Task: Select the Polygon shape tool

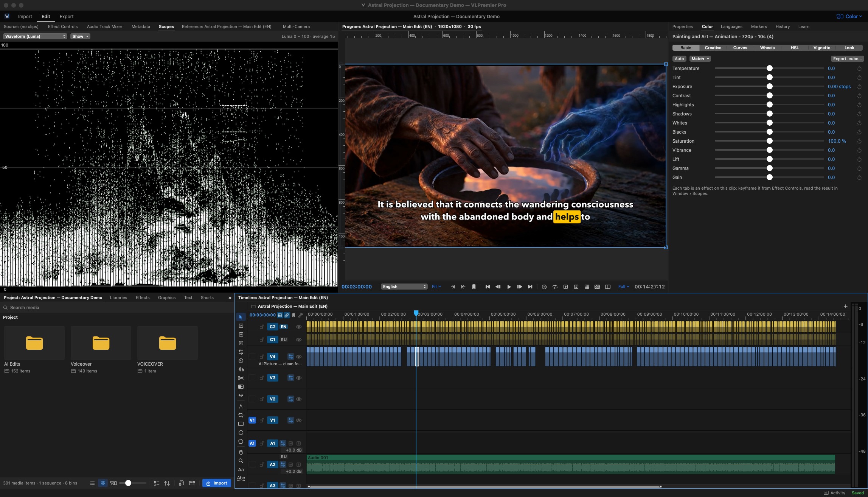Action: tap(241, 441)
